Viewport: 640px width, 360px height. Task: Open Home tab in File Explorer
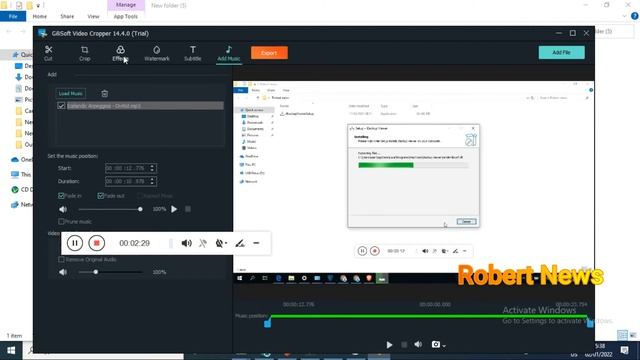[40, 16]
